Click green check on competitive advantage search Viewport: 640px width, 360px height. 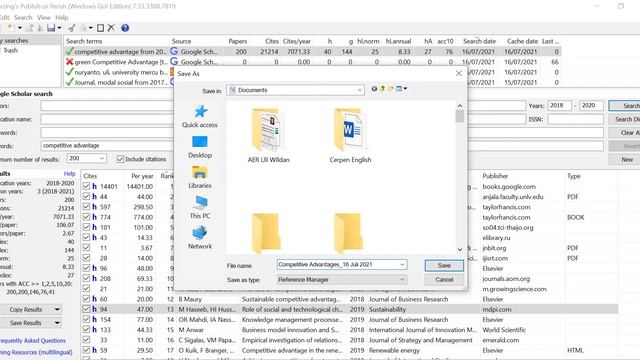[69, 51]
